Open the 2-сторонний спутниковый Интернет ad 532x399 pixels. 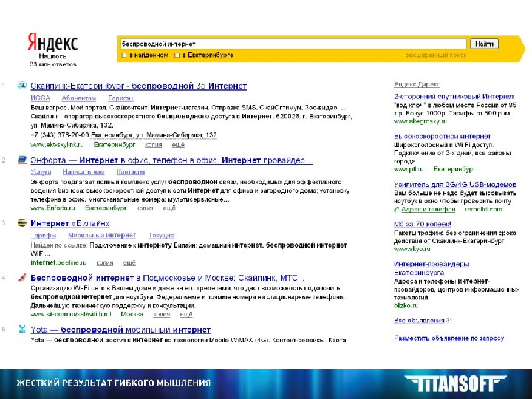coord(454,96)
